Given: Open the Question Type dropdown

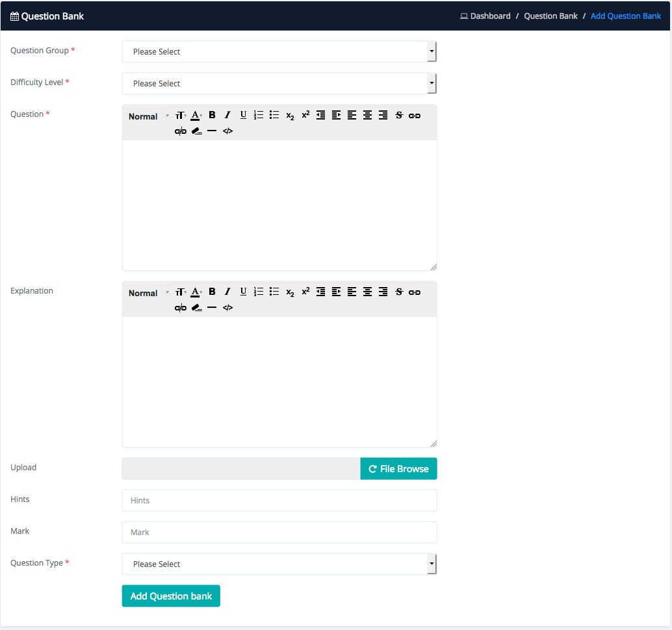Looking at the screenshot, I should (279, 564).
